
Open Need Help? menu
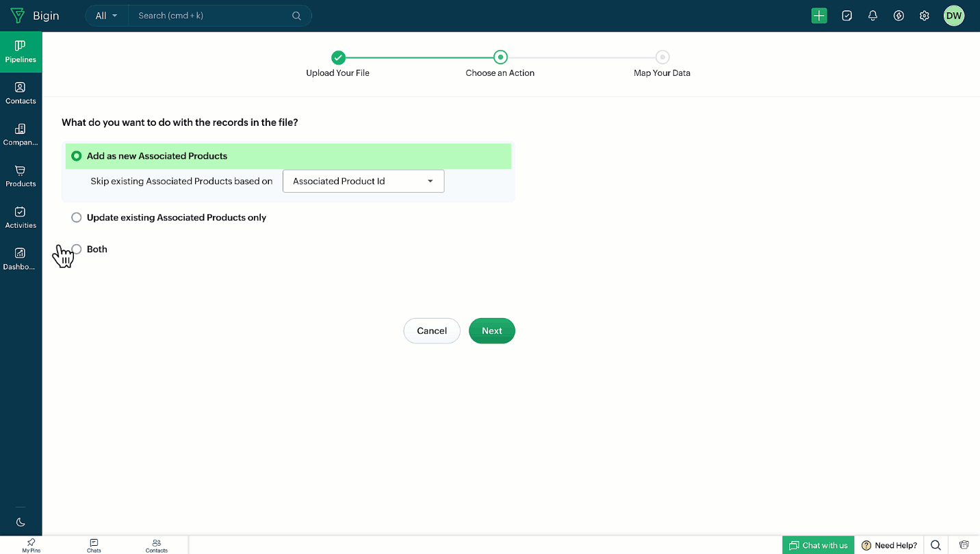(x=889, y=545)
